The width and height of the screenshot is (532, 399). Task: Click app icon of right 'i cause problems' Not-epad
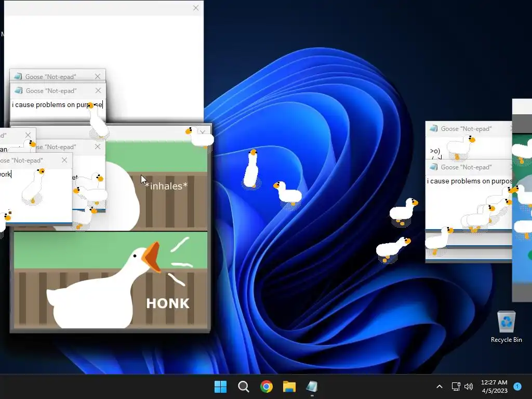pyautogui.click(x=433, y=167)
